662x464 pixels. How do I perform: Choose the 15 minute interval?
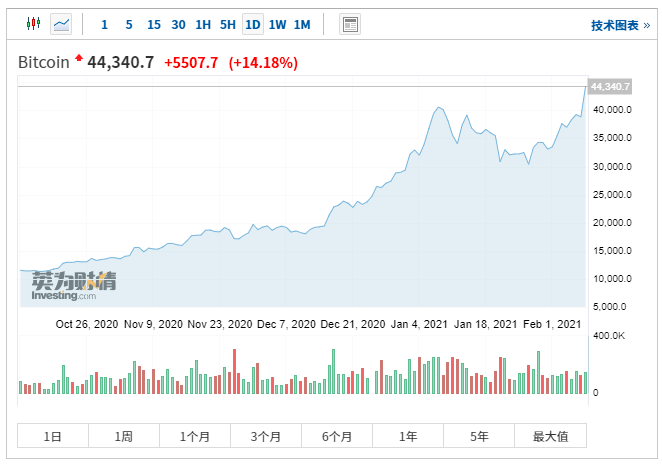pyautogui.click(x=154, y=24)
